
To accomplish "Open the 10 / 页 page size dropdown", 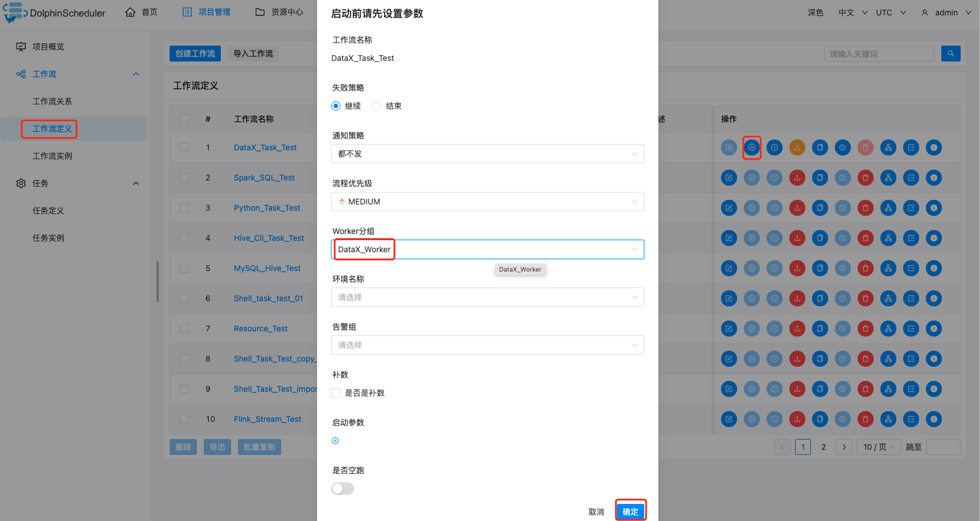I will tap(879, 447).
